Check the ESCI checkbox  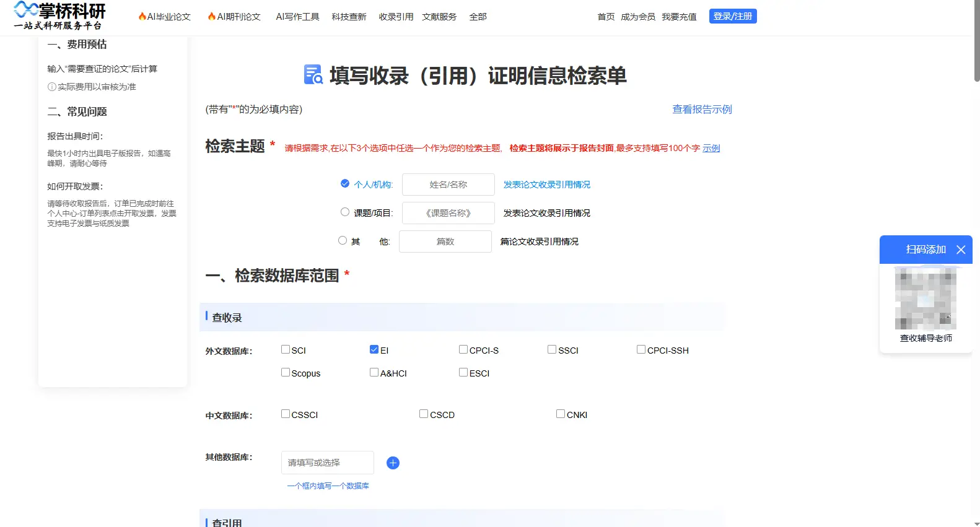[x=463, y=372]
